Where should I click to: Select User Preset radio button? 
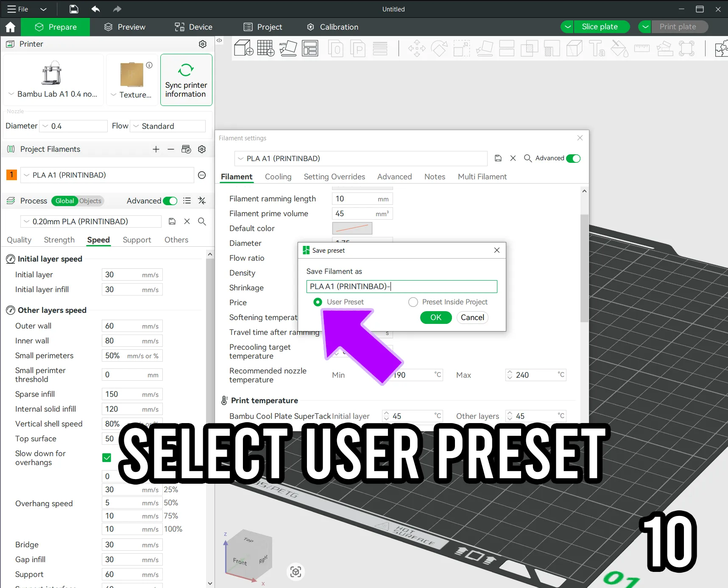coord(318,302)
